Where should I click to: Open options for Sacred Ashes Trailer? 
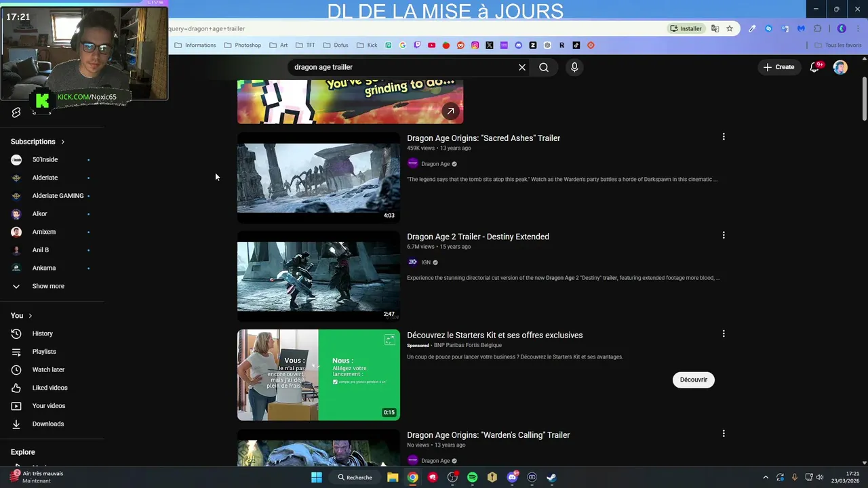pos(724,137)
